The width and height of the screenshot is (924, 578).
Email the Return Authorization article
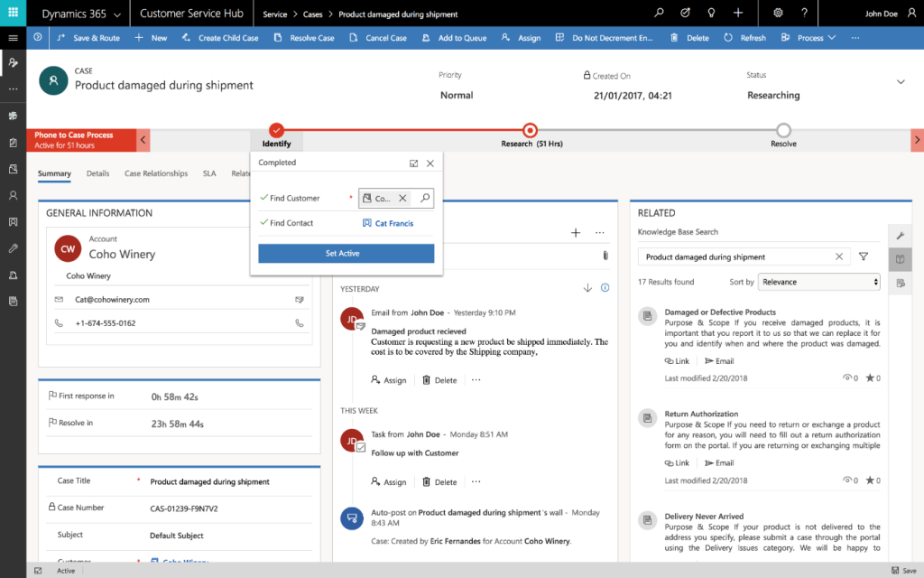pyautogui.click(x=719, y=463)
